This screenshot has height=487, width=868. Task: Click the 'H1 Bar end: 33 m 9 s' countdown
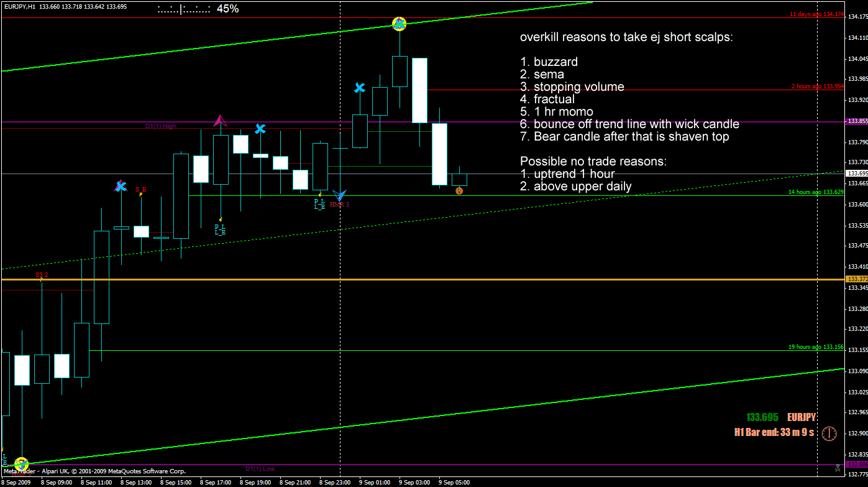[x=774, y=432]
